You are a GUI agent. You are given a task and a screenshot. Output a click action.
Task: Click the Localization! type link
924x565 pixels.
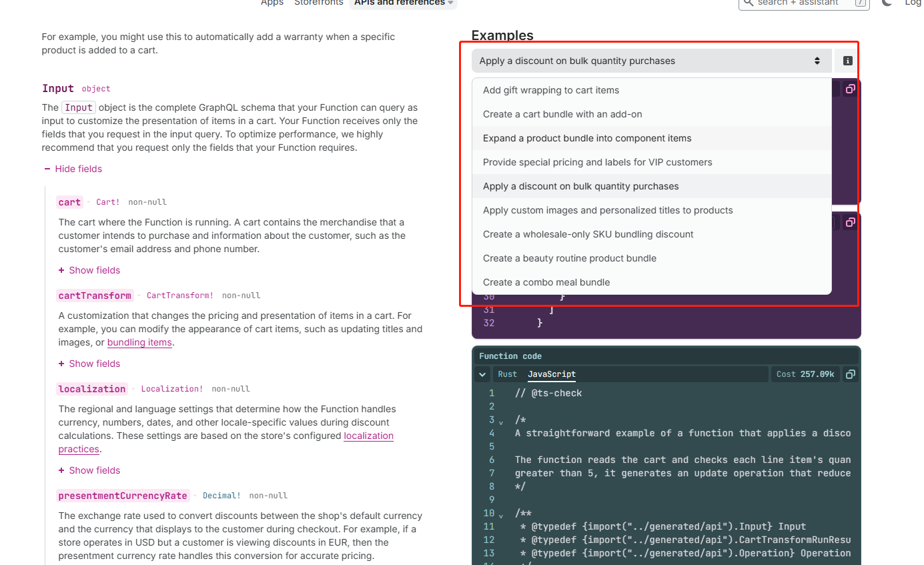(x=172, y=389)
